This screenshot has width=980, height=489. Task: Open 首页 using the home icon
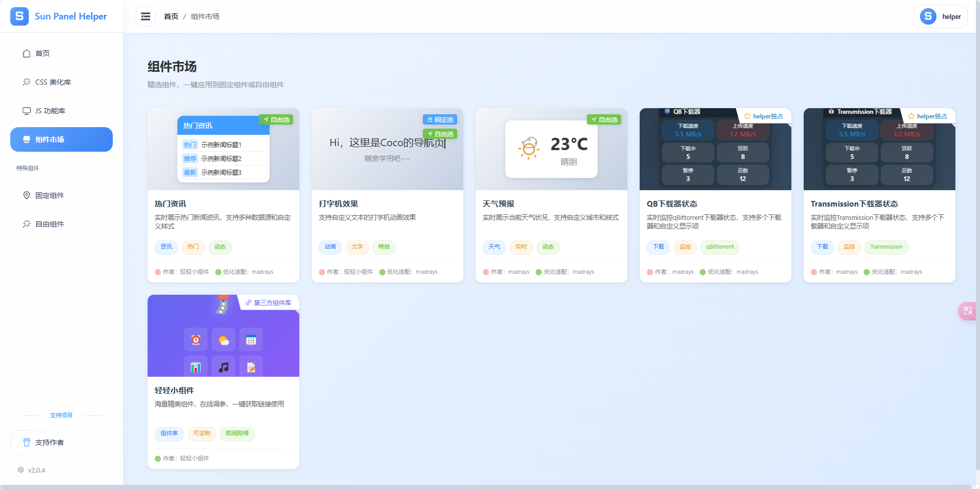(x=26, y=53)
